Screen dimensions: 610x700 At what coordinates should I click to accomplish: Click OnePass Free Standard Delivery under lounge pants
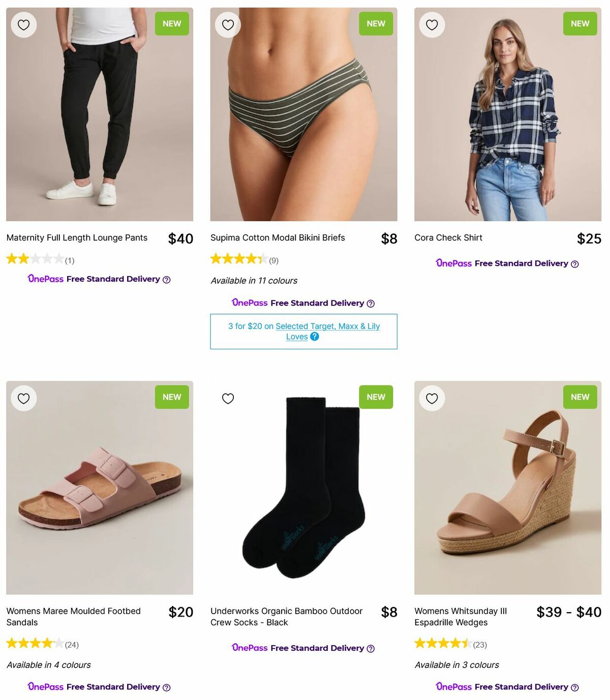[96, 279]
